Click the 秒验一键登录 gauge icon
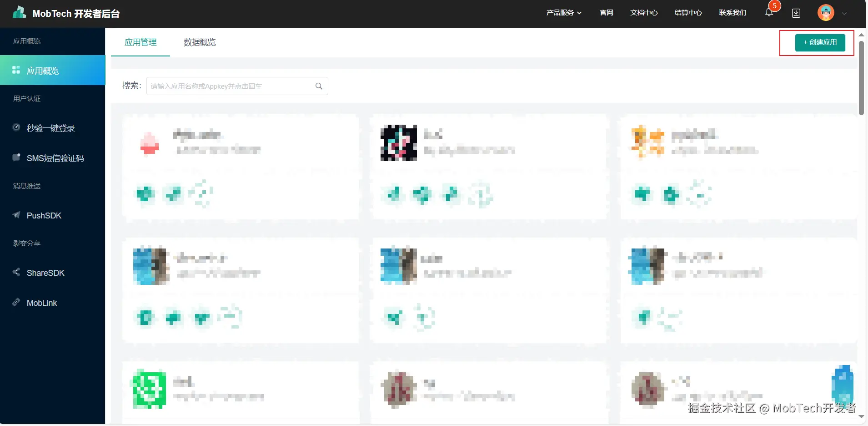 [x=16, y=127]
